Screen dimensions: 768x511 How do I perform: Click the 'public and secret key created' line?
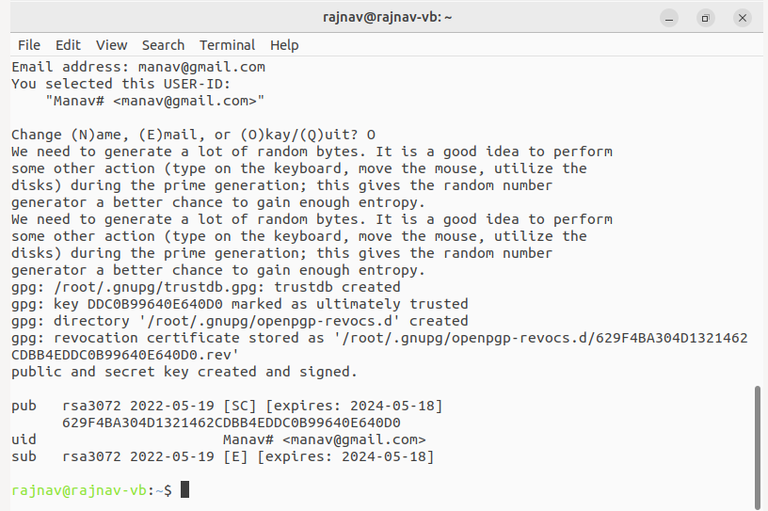[x=184, y=372]
